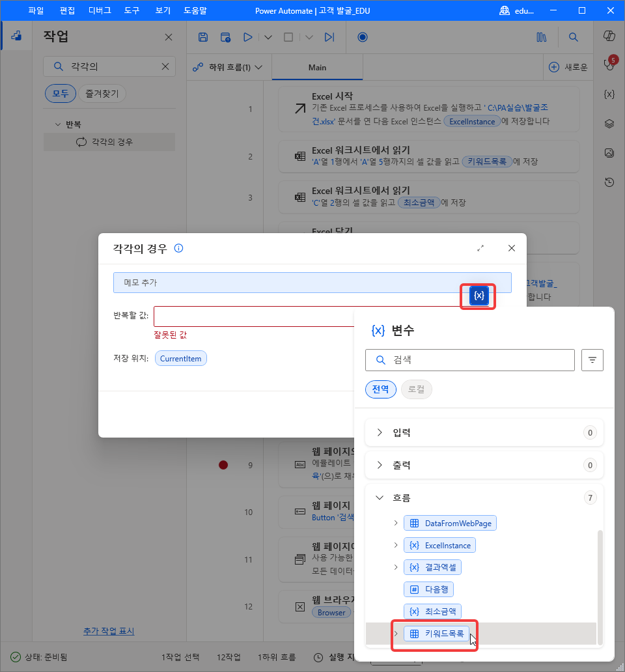
Task: Click the info icon beside 각각의 경우 title
Action: tap(178, 248)
